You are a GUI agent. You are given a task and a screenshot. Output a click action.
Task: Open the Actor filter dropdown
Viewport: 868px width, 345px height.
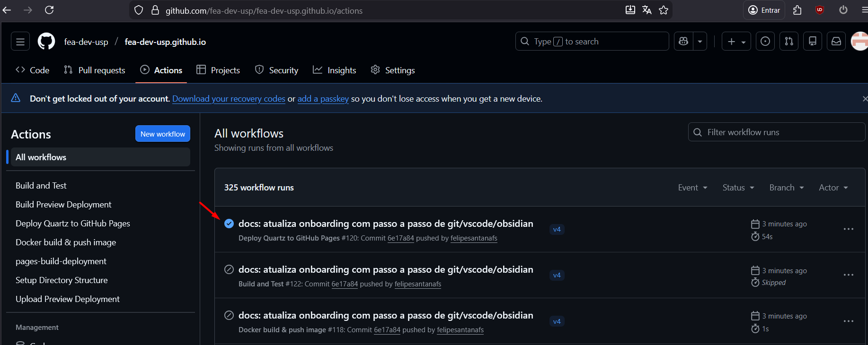[833, 188]
